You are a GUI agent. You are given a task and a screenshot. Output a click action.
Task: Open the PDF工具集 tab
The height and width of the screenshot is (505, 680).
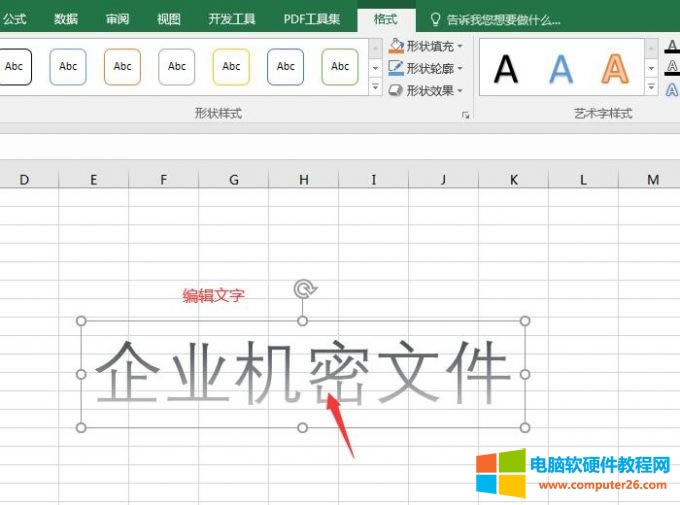311,19
